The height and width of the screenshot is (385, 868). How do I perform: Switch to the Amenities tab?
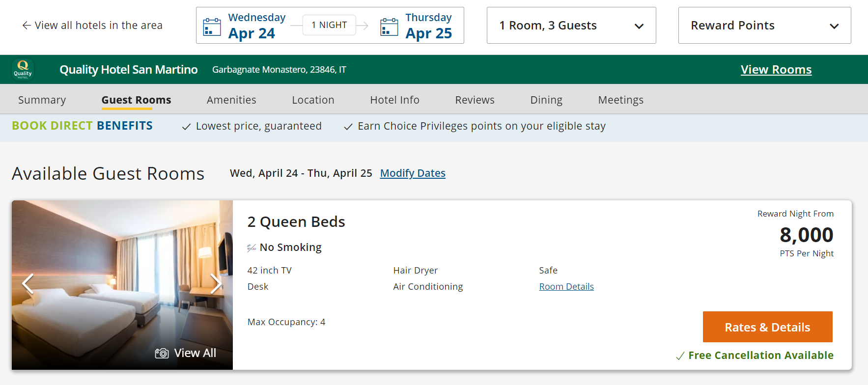(x=231, y=100)
